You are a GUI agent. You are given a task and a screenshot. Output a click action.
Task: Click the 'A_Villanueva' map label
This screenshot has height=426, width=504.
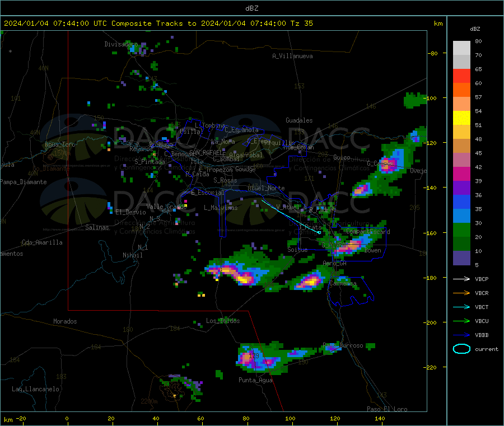click(292, 56)
